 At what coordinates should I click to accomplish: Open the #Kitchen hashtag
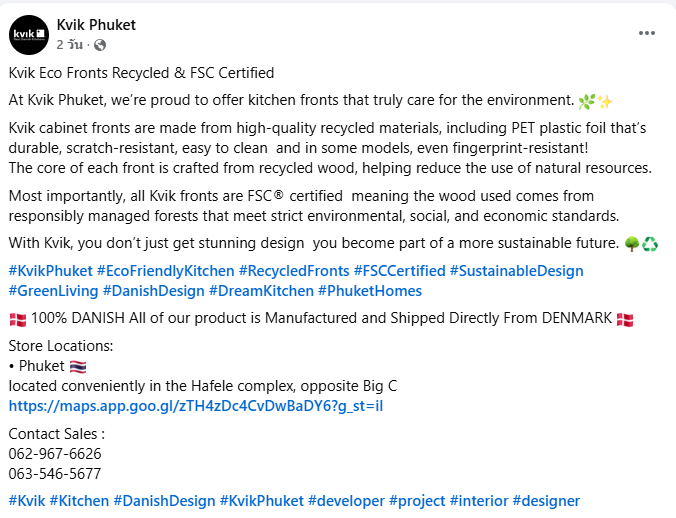click(x=79, y=501)
